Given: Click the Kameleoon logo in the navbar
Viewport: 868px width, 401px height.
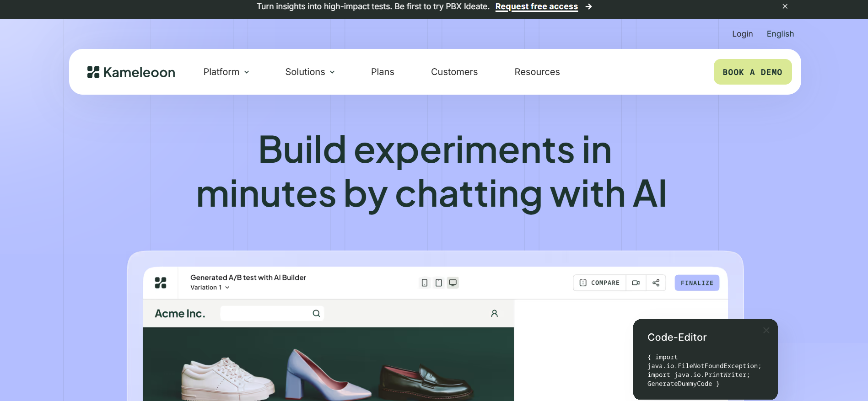Looking at the screenshot, I should tap(131, 72).
